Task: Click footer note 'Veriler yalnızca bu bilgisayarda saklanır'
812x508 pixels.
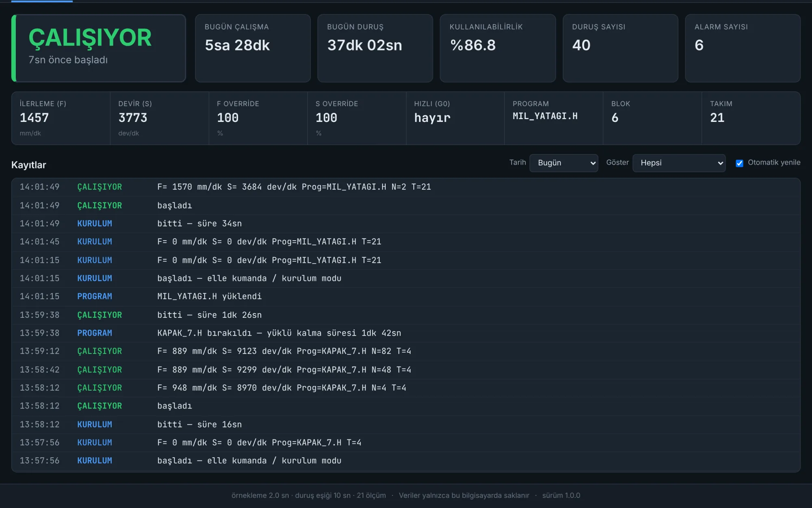Action: pos(464,495)
